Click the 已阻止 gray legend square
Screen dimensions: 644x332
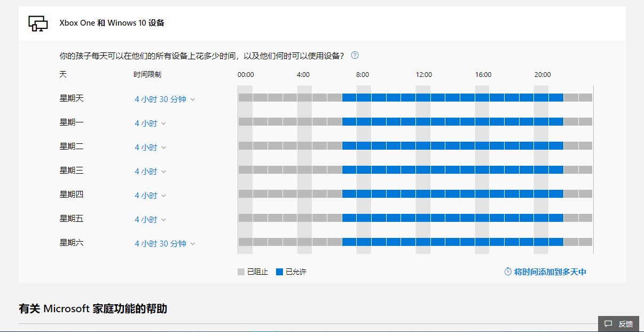pyautogui.click(x=241, y=272)
